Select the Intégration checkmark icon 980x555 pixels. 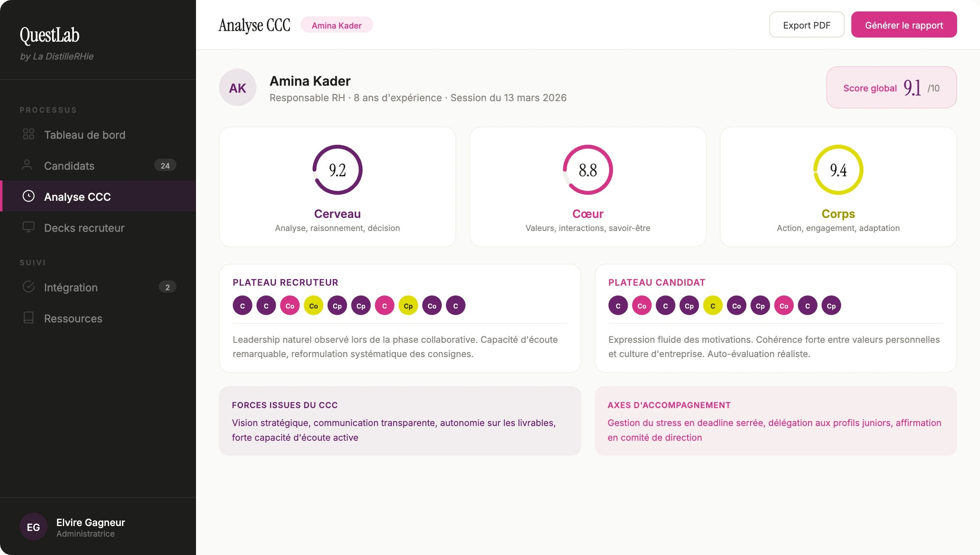click(28, 287)
